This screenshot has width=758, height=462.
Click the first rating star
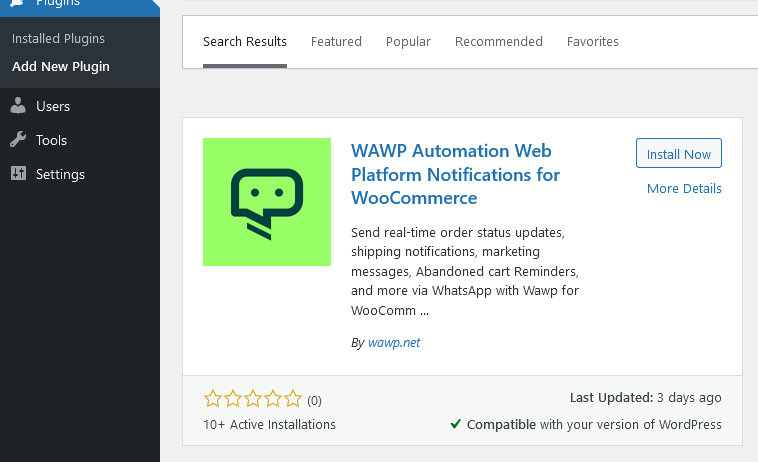213,399
